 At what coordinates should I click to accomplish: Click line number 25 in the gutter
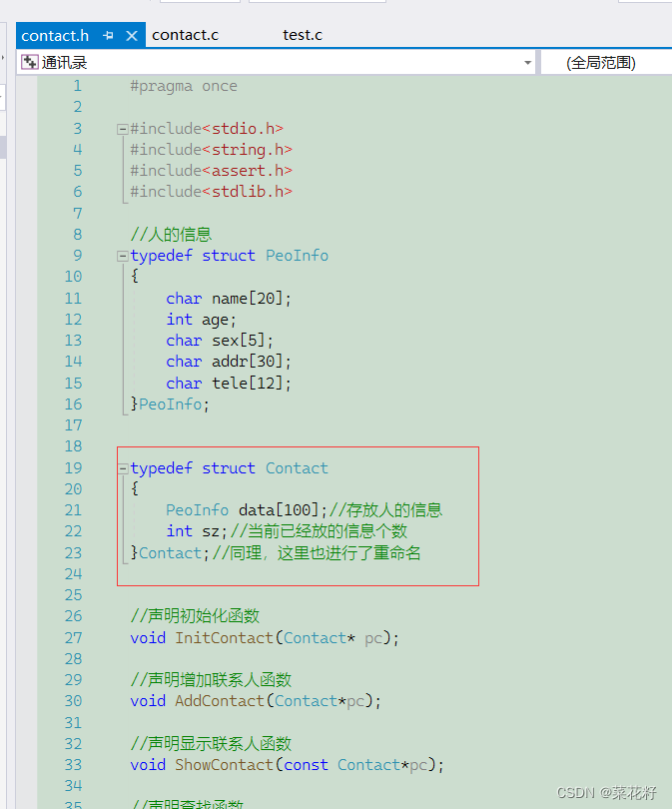pos(73,595)
